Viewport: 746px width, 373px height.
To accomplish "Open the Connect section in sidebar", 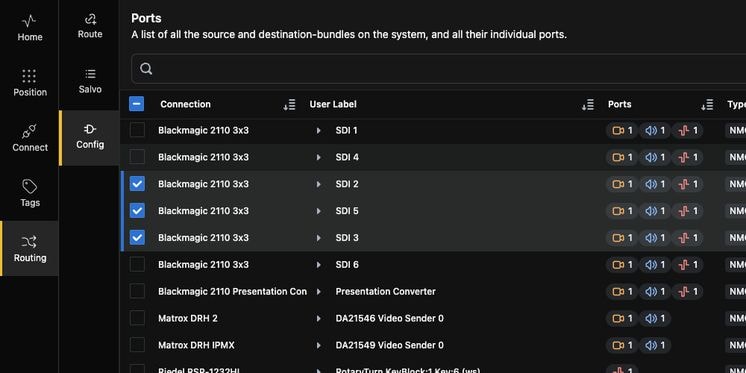I will [x=29, y=138].
